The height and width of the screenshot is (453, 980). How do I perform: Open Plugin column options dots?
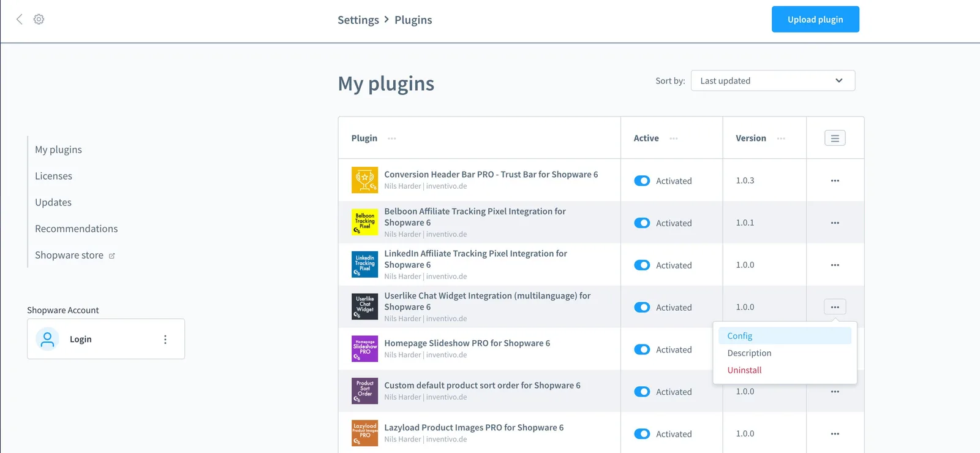tap(392, 139)
